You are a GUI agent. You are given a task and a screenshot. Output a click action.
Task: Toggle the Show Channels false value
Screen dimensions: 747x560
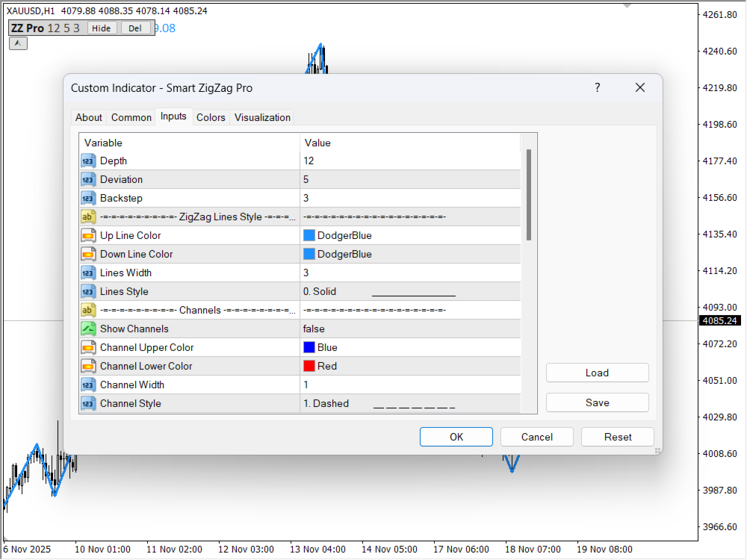coord(410,329)
